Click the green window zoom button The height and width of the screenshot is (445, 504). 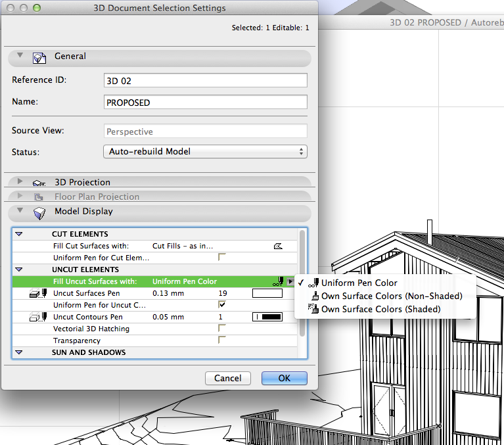(x=37, y=8)
